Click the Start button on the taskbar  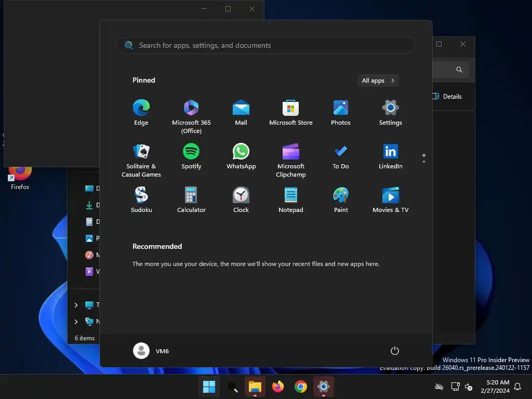pos(209,387)
